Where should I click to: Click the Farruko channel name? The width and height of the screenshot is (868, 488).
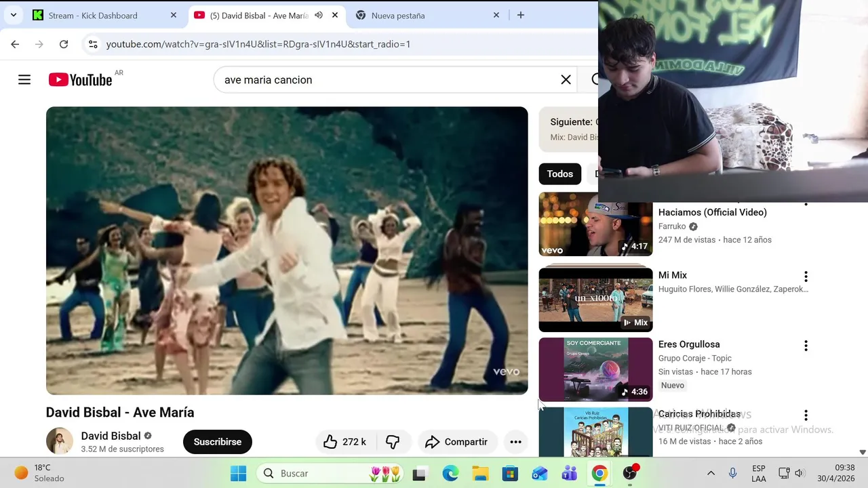click(x=672, y=226)
